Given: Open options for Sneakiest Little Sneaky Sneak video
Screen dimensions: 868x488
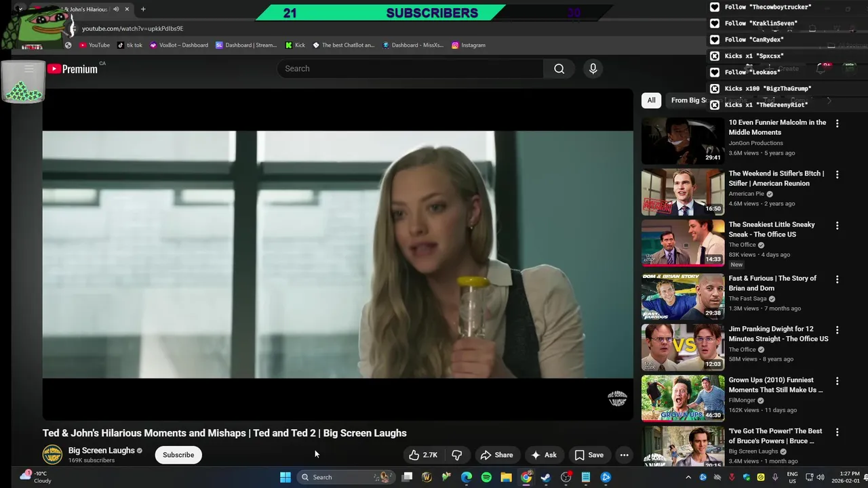Looking at the screenshot, I should [837, 225].
